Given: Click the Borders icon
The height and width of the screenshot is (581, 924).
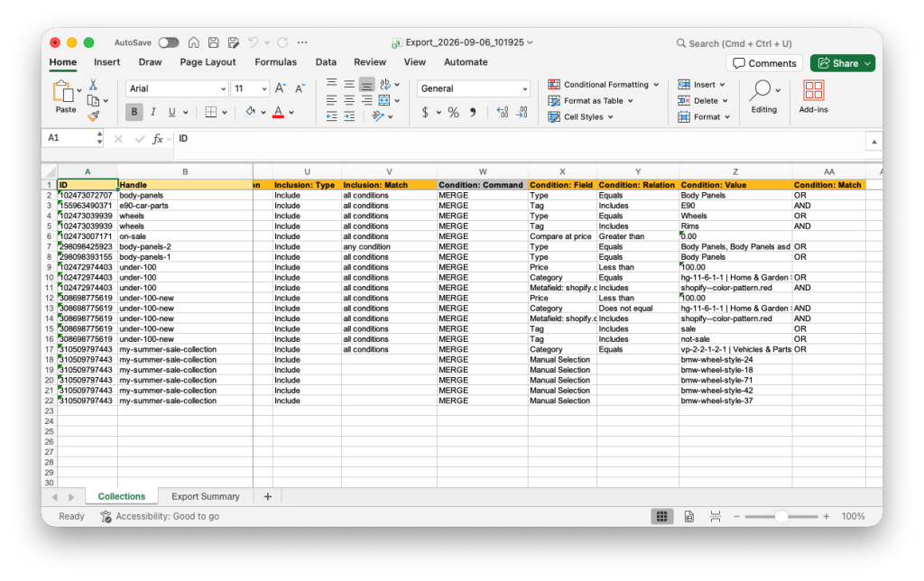Looking at the screenshot, I should (211, 112).
